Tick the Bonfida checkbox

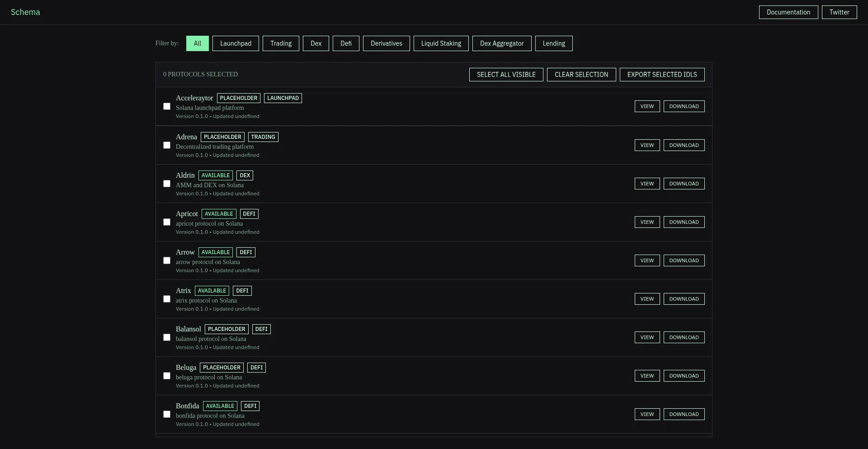click(x=167, y=414)
